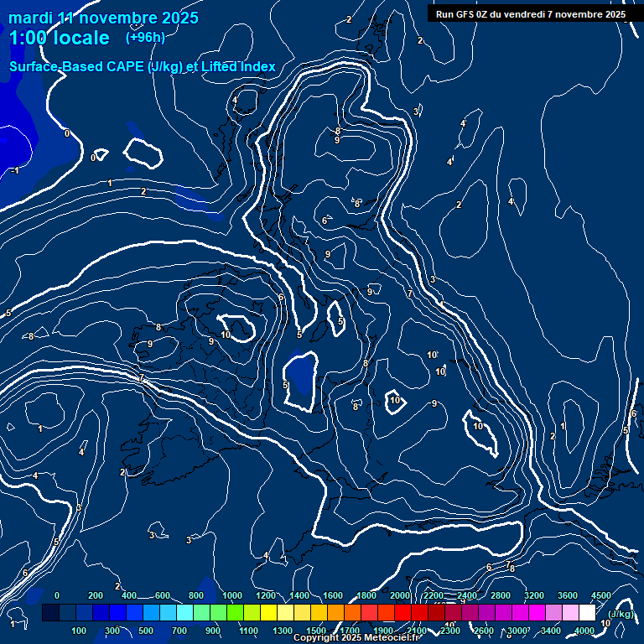Click the legend value '0'
This screenshot has width=644, height=644.
click(x=57, y=595)
